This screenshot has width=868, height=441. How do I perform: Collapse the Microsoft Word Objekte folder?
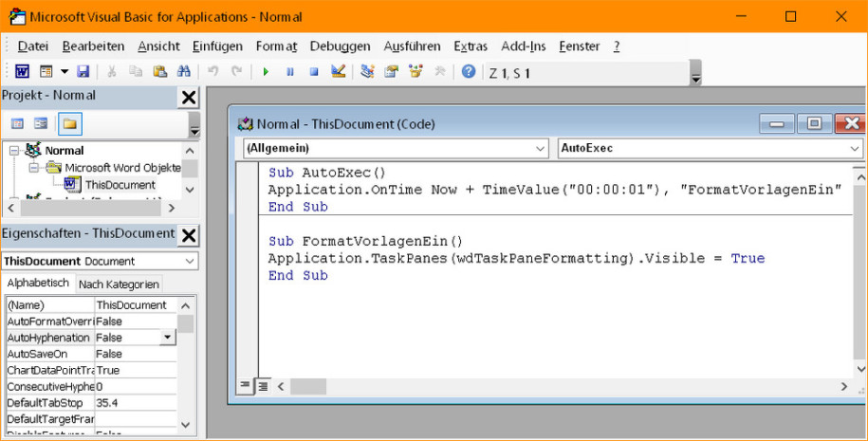coord(34,167)
